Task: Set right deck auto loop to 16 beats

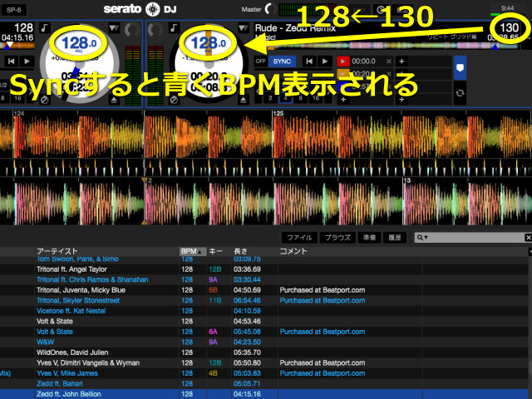Action: pos(316,98)
